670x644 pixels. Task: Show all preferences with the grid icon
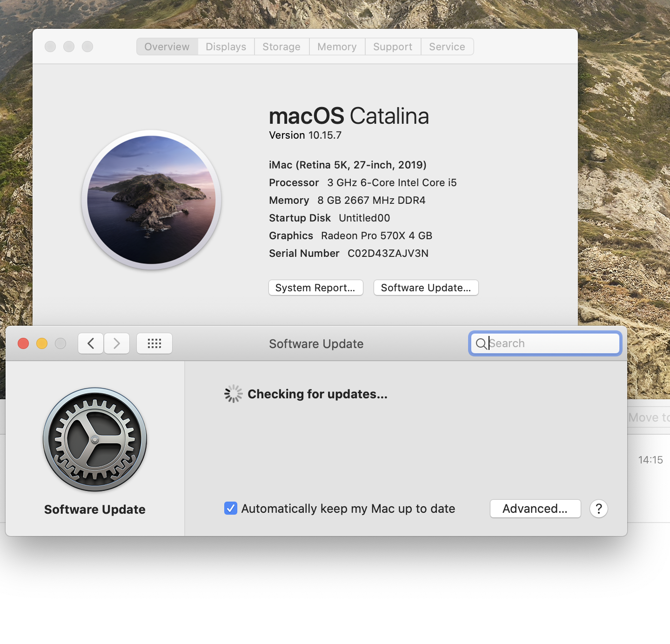pyautogui.click(x=154, y=343)
